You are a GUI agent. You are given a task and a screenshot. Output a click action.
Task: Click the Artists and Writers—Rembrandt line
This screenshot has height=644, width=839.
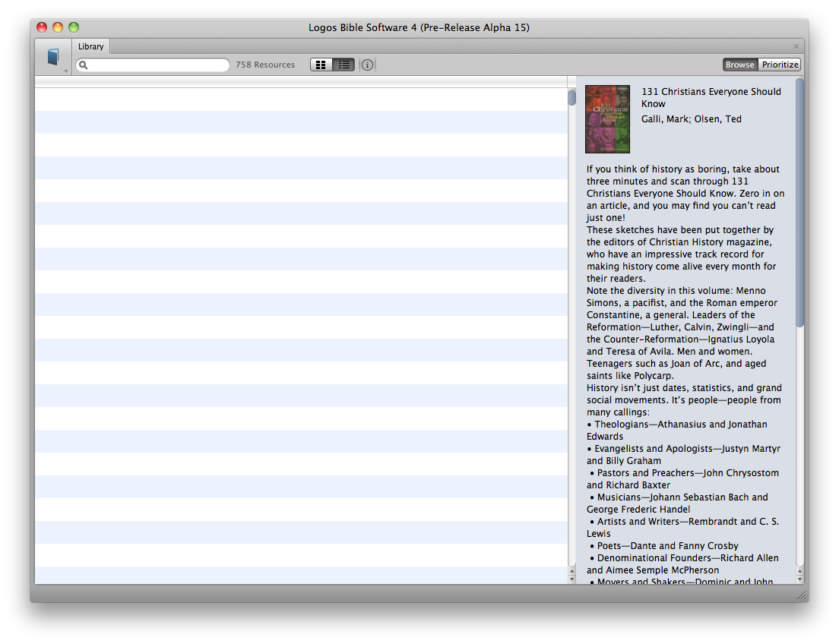click(682, 527)
